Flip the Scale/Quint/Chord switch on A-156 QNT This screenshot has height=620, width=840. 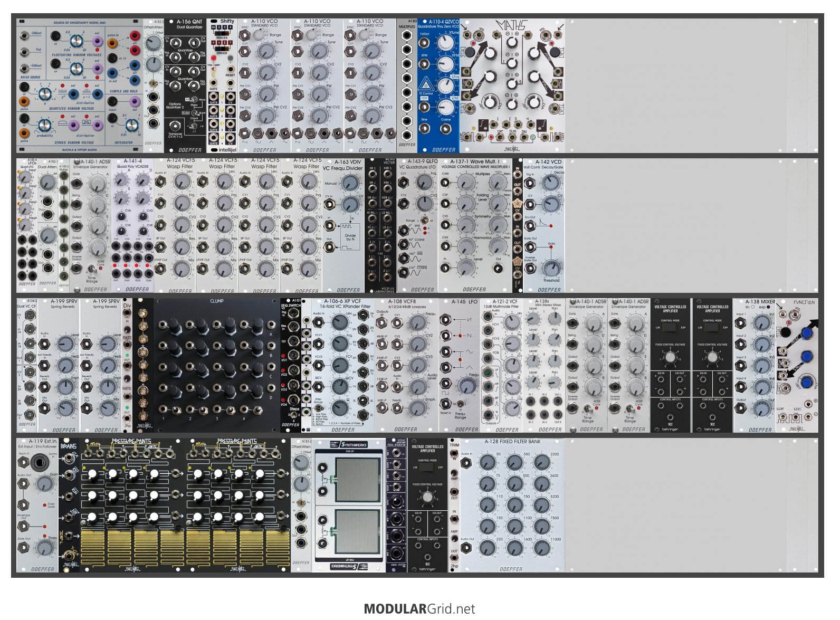(x=194, y=113)
